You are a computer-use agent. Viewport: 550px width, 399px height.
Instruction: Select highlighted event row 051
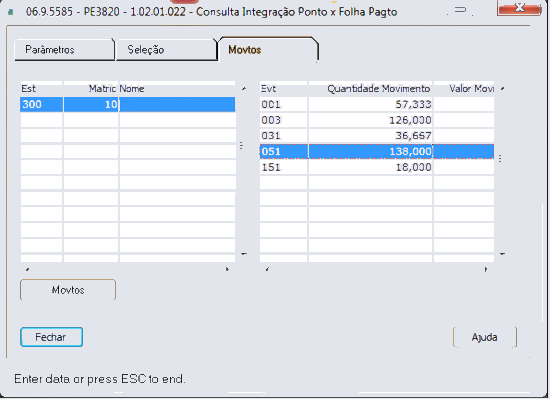coord(377,151)
